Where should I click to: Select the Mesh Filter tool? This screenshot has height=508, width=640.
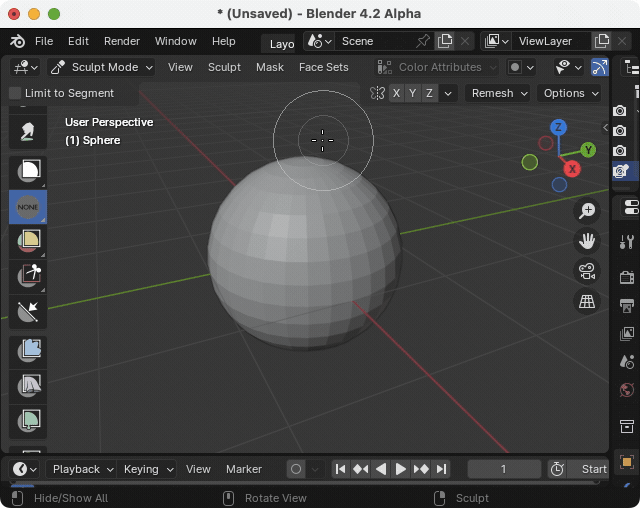click(28, 352)
